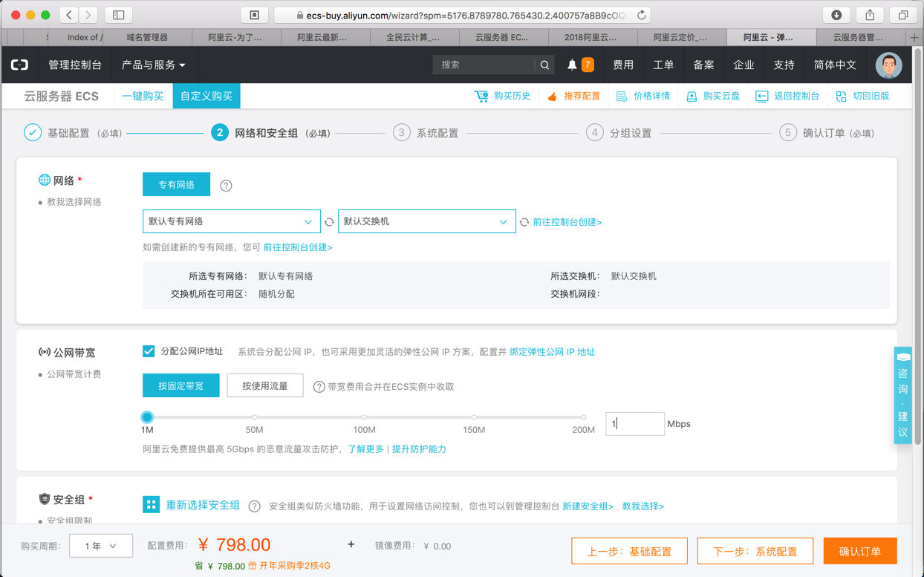Screen dimensions: 924x577
Task: Click 新建安全组 link
Action: pos(588,506)
